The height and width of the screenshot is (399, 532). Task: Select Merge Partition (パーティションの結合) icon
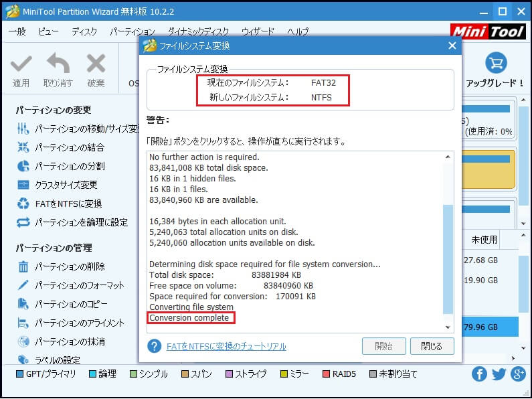23,147
